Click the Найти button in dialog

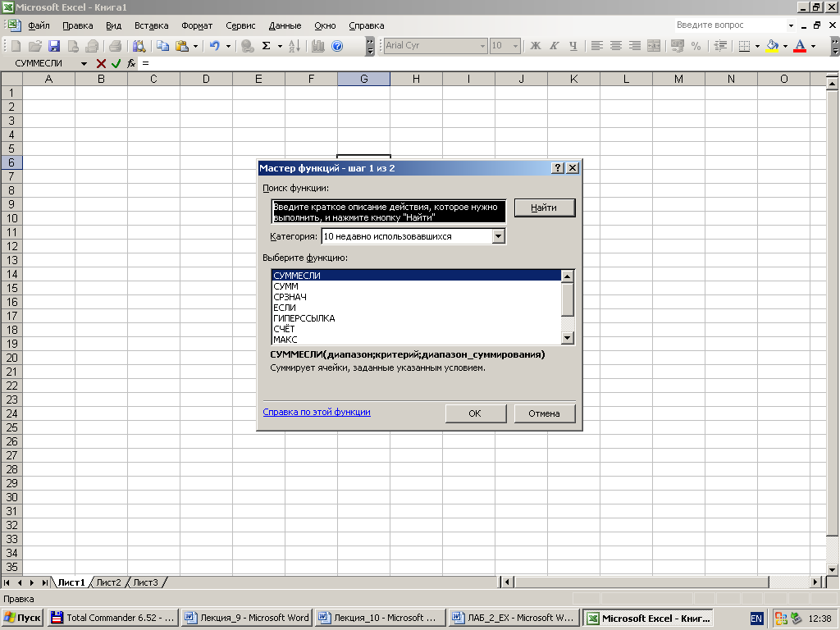tap(545, 208)
